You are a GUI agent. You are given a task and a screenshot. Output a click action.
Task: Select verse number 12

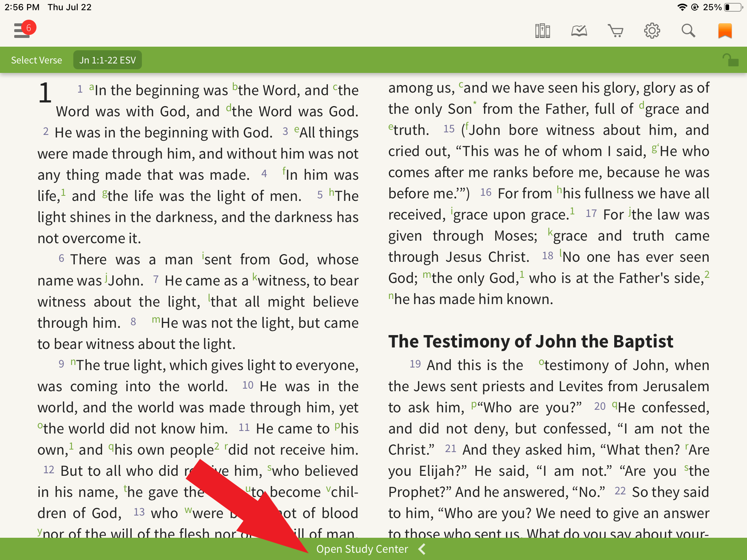49,470
